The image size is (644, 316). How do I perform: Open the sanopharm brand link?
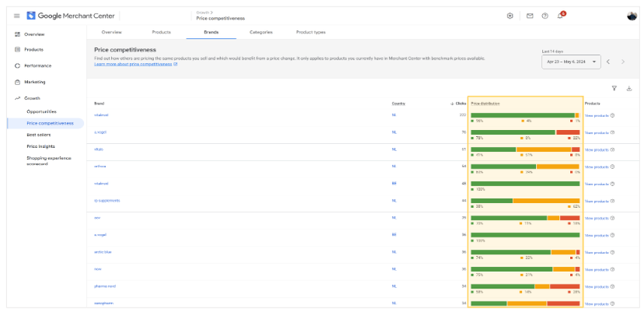click(103, 304)
